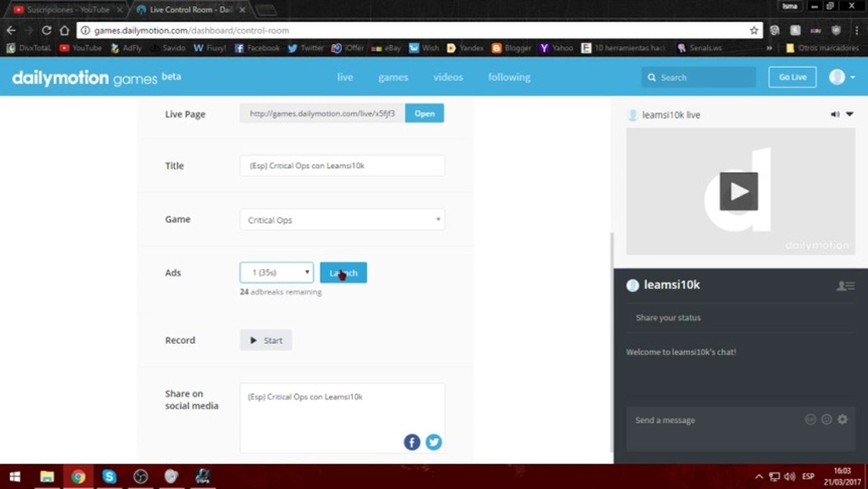The height and width of the screenshot is (489, 868).
Task: Collapse the live preview panel arrow
Action: click(x=850, y=115)
